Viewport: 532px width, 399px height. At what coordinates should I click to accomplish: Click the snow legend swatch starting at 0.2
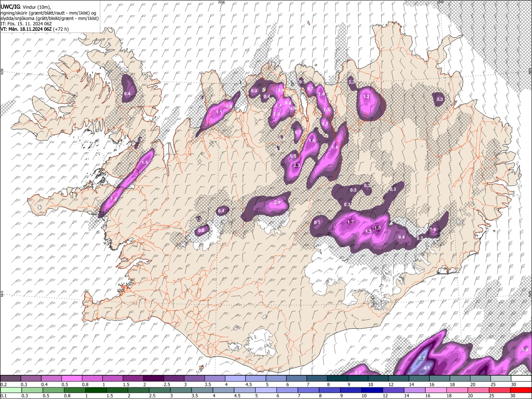click(x=10, y=378)
